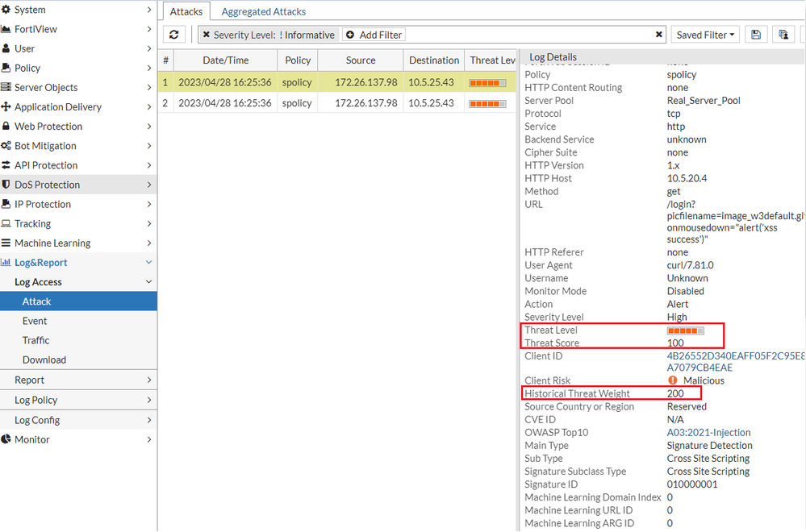Sort by the Date/Time column header
This screenshot has width=806, height=532.
[226, 60]
